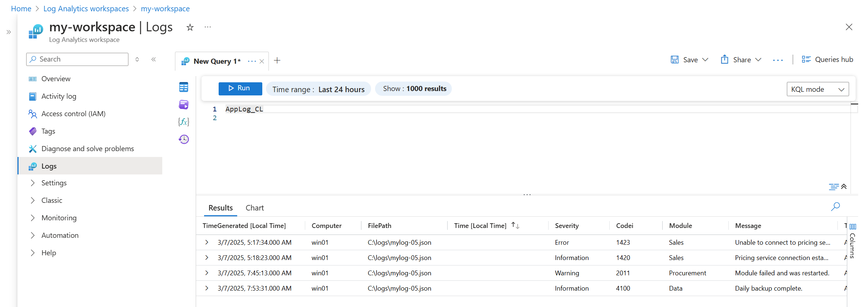Sort by Time [Local Time] column
This screenshot has height=307, width=868.
515,225
